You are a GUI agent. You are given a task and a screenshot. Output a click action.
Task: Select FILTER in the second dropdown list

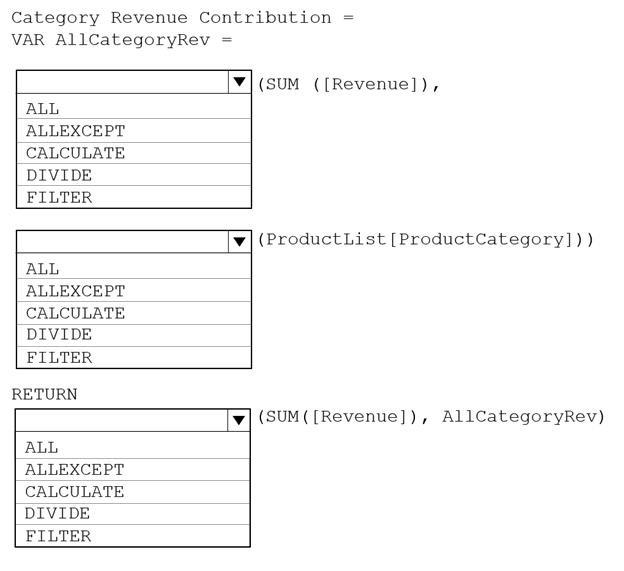pos(134,357)
